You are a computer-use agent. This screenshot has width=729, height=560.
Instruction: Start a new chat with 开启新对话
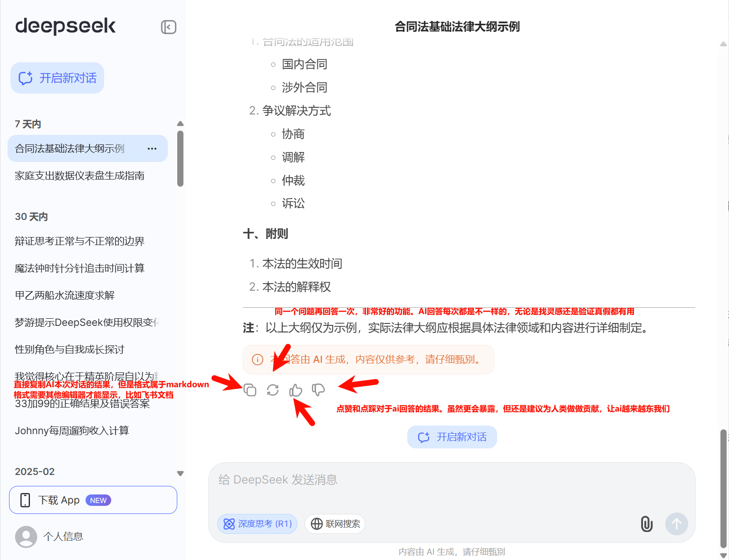coord(57,78)
